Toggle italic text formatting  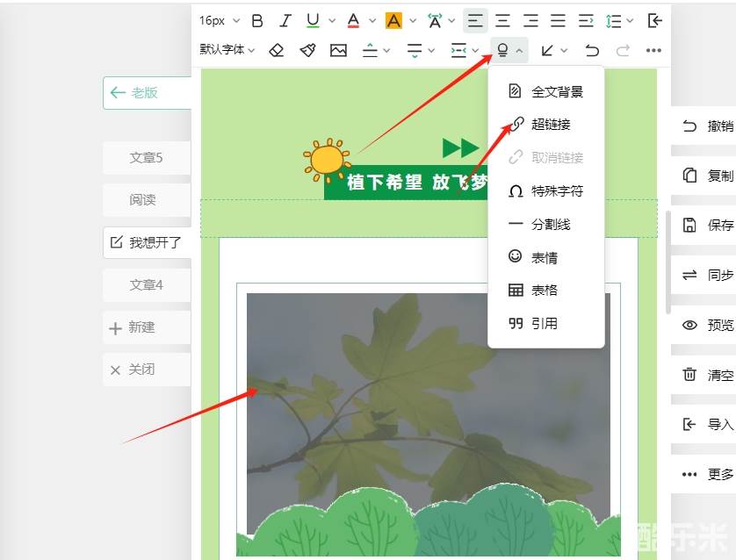[x=285, y=20]
